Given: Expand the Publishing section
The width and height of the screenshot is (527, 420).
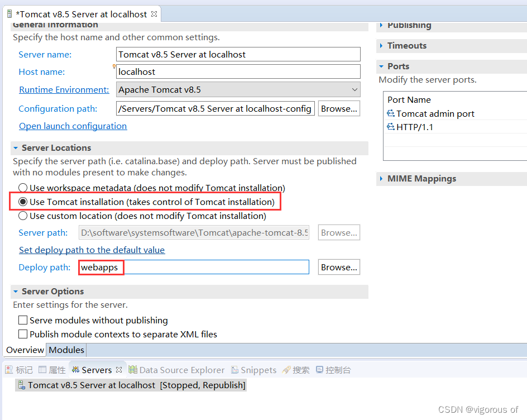Looking at the screenshot, I should pyautogui.click(x=381, y=25).
